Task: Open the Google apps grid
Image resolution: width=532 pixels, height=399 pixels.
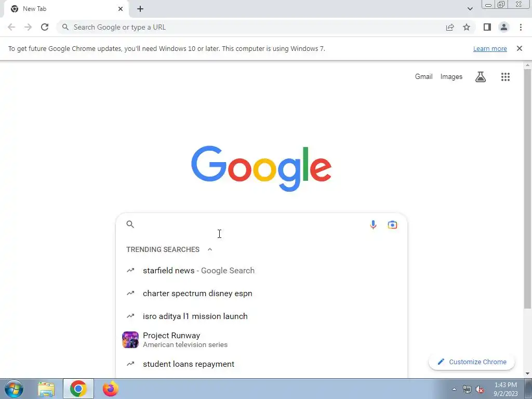Action: [506, 77]
